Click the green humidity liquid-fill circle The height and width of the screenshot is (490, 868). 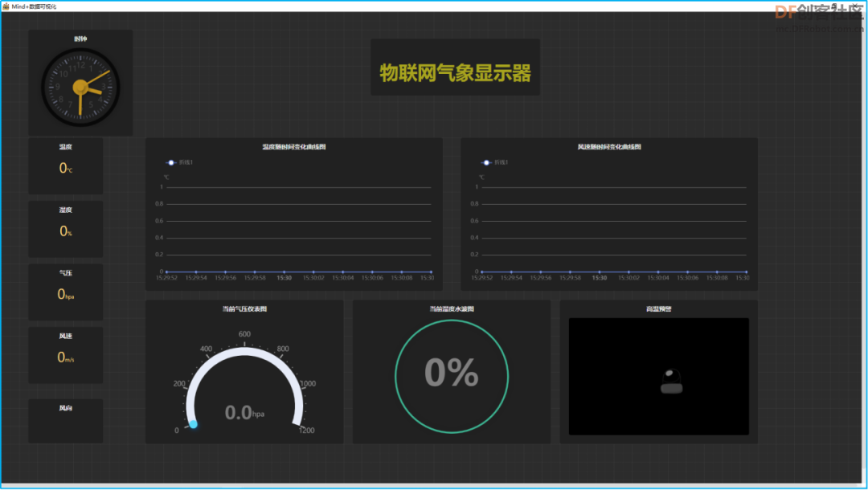(452, 377)
